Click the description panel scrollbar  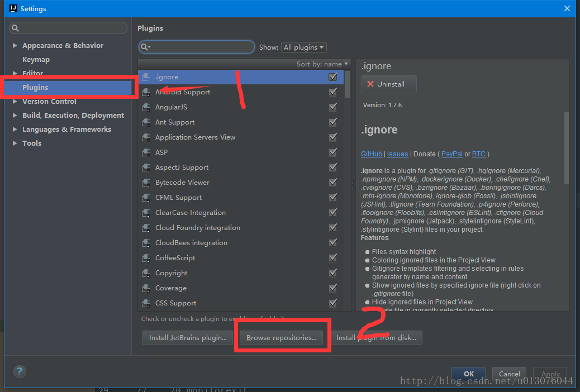point(567,148)
